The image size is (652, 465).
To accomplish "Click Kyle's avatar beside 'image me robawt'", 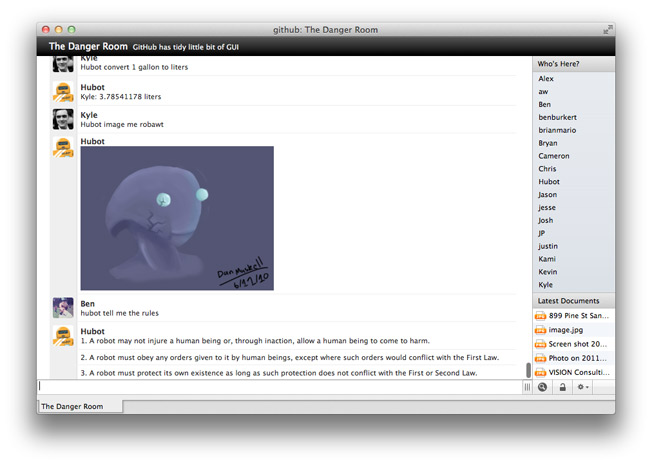I will pos(63,119).
